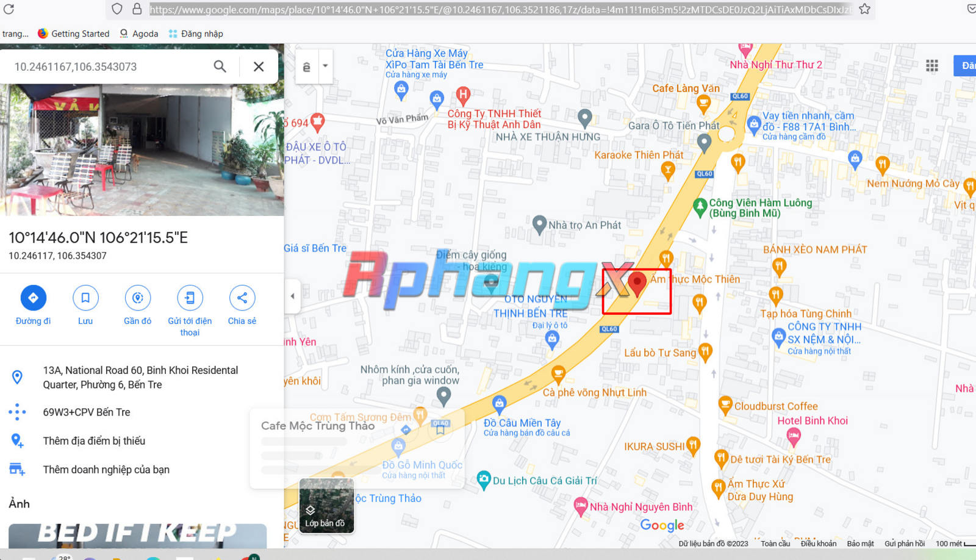Switch map layers via Lớp bản đồ thumbnail
Image resolution: width=976 pixels, height=560 pixels.
click(326, 506)
